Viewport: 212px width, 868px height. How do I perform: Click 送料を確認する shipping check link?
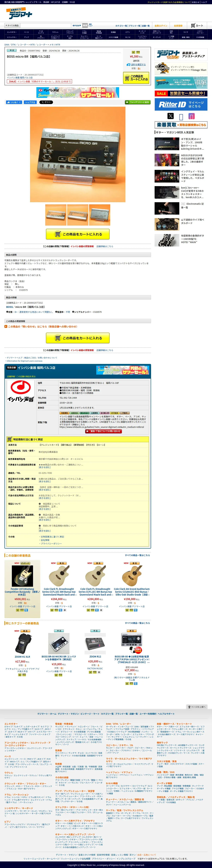click(x=138, y=64)
